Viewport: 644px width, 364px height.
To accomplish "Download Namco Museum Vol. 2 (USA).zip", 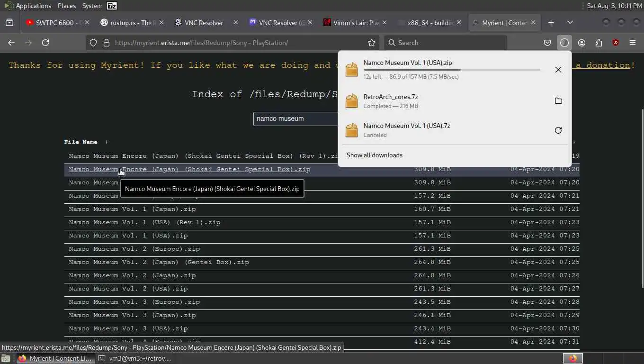I will [128, 289].
